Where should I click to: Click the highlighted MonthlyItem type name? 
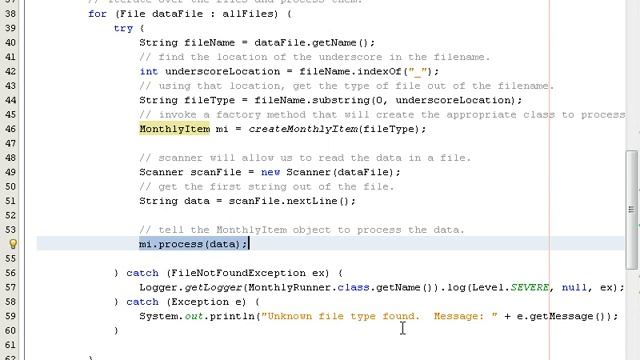[x=174, y=129]
